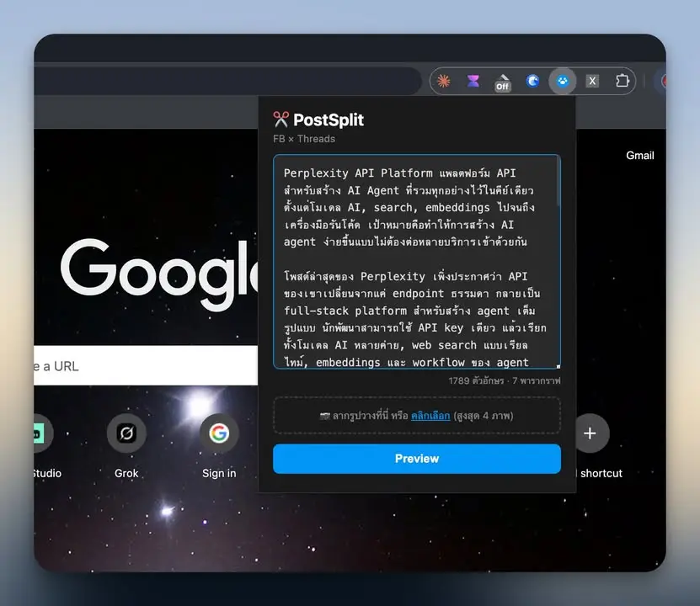Open the purple hourglass extension
This screenshot has height=606, width=700.
(x=473, y=81)
